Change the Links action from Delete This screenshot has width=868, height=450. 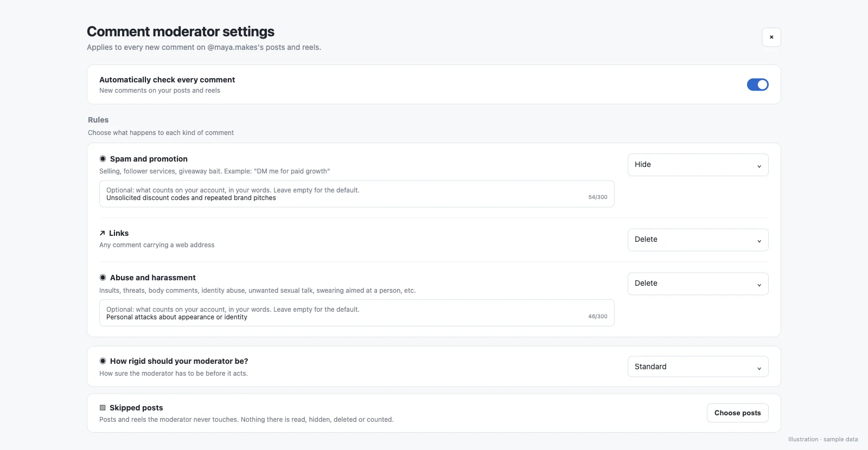(698, 240)
